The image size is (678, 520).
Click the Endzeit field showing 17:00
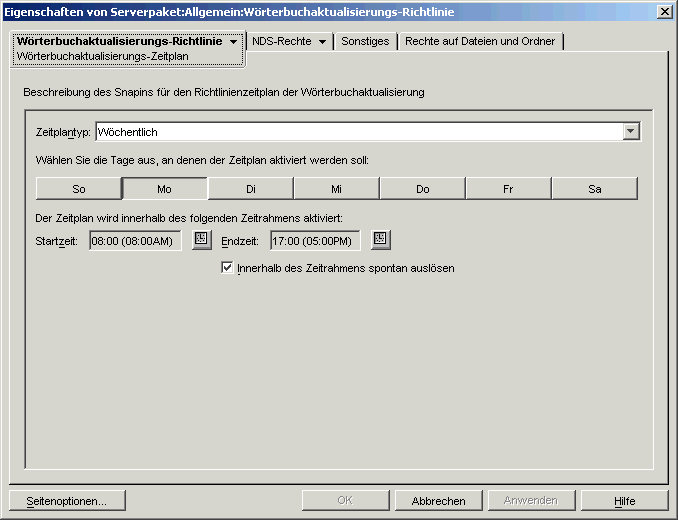tap(315, 241)
